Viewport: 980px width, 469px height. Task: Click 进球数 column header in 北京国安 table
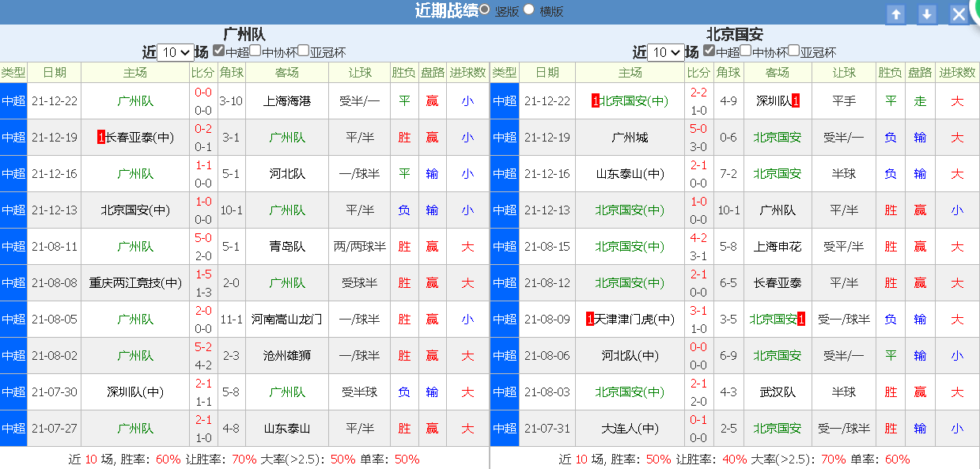coord(958,73)
